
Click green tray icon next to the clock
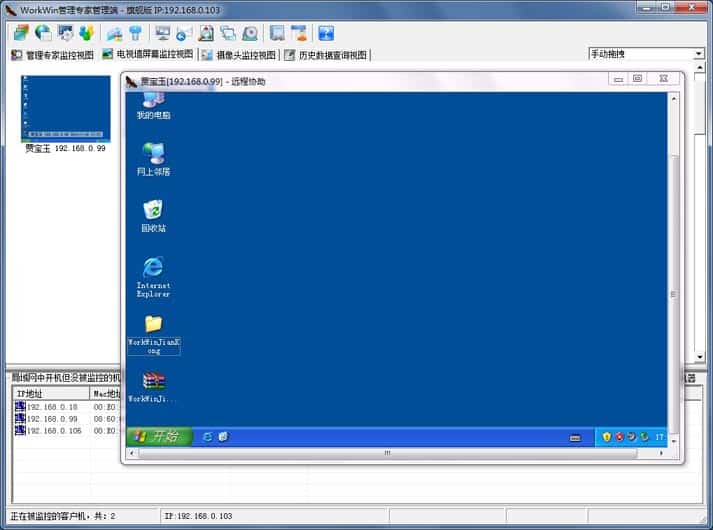[644, 437]
